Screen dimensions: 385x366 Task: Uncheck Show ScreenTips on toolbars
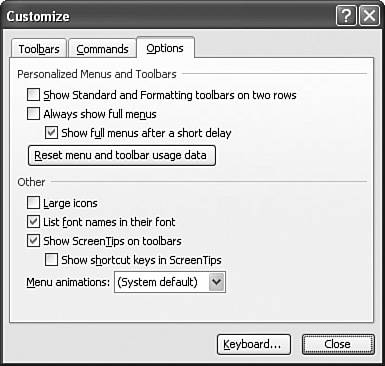(33, 241)
